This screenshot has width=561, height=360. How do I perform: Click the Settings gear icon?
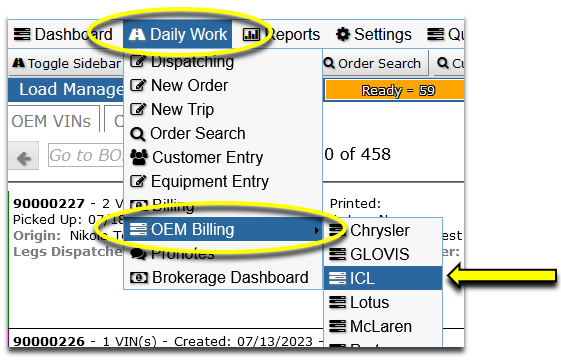pos(343,34)
